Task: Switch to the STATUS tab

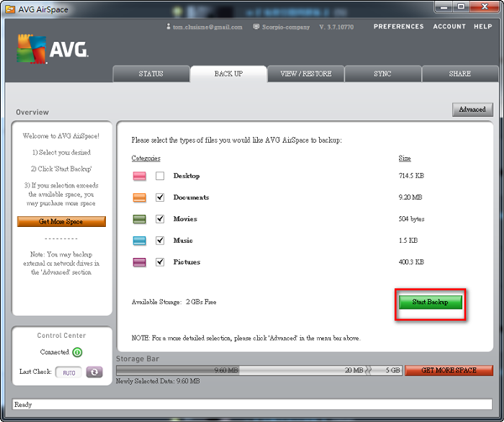Action: coord(151,74)
